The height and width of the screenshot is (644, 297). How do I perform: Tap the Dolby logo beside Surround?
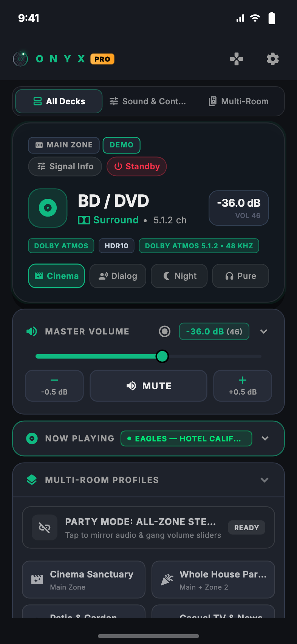pyautogui.click(x=84, y=220)
